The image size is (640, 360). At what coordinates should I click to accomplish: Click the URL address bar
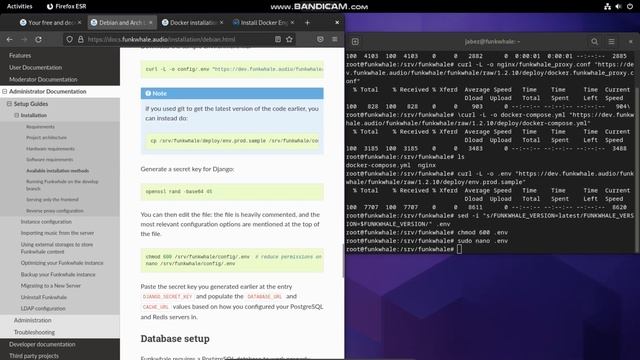(179, 40)
